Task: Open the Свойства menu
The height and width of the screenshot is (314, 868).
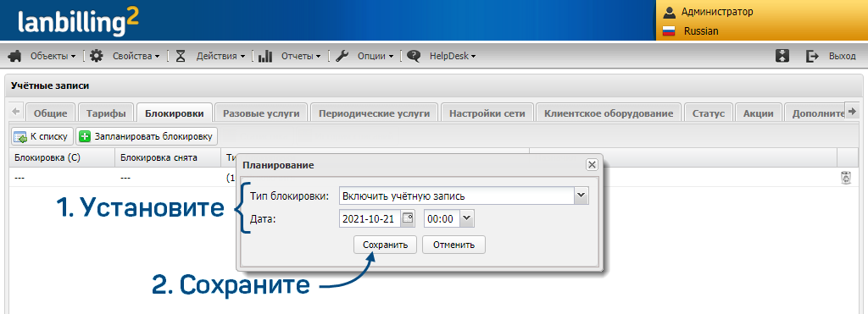Action: [x=136, y=56]
